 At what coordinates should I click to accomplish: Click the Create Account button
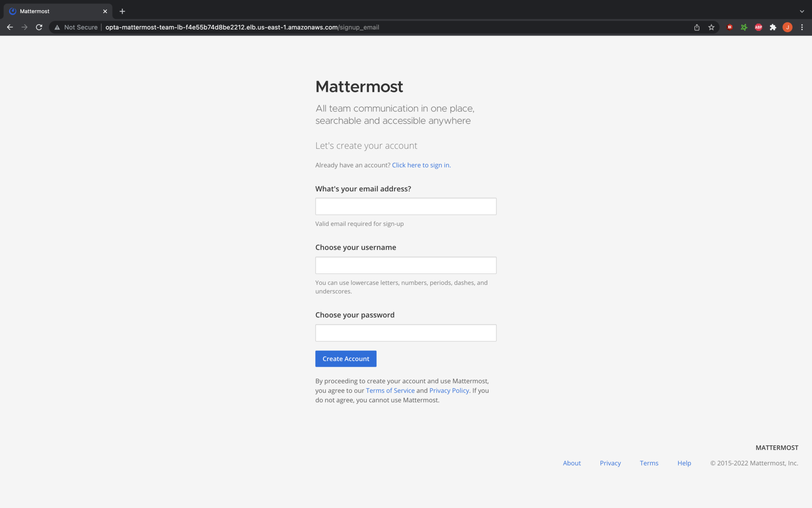(x=345, y=358)
